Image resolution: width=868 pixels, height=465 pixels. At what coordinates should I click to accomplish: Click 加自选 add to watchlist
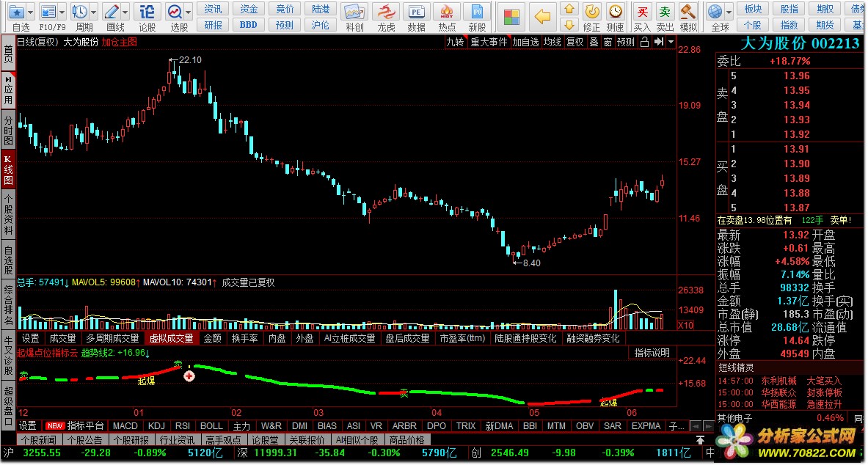(525, 42)
